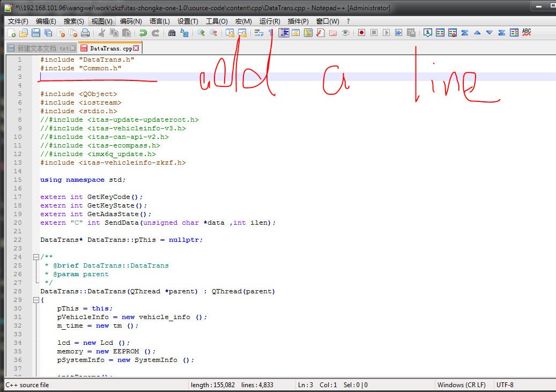Open the Document Map panel icon
The height and width of the screenshot is (392, 556).
308,33
